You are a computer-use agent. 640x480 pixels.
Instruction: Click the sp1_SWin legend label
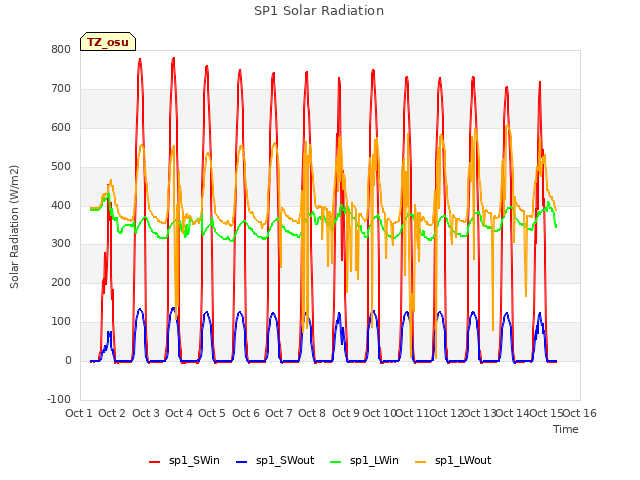tap(194, 460)
